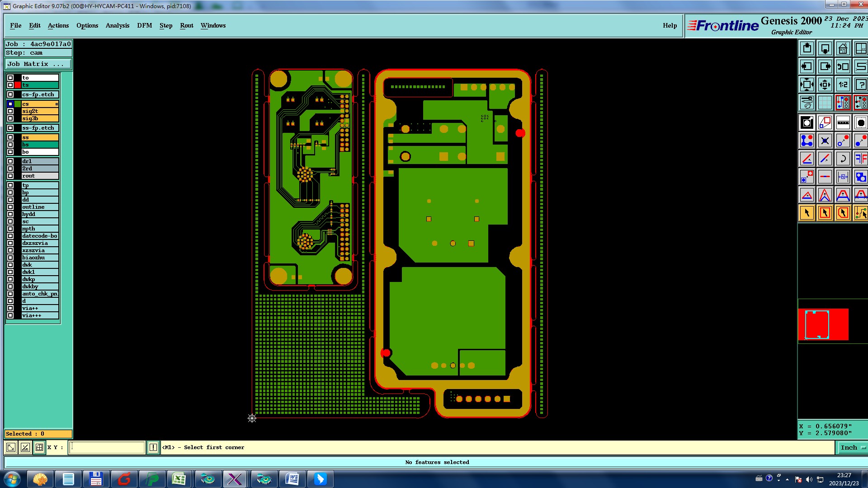Click the Home view icon
The image size is (868, 488).
(x=843, y=48)
